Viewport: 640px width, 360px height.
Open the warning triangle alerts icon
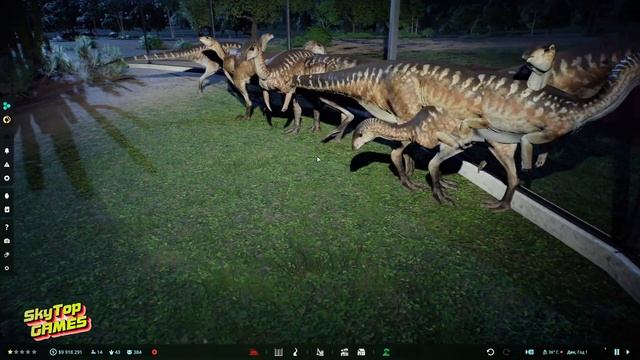pyautogui.click(x=7, y=164)
